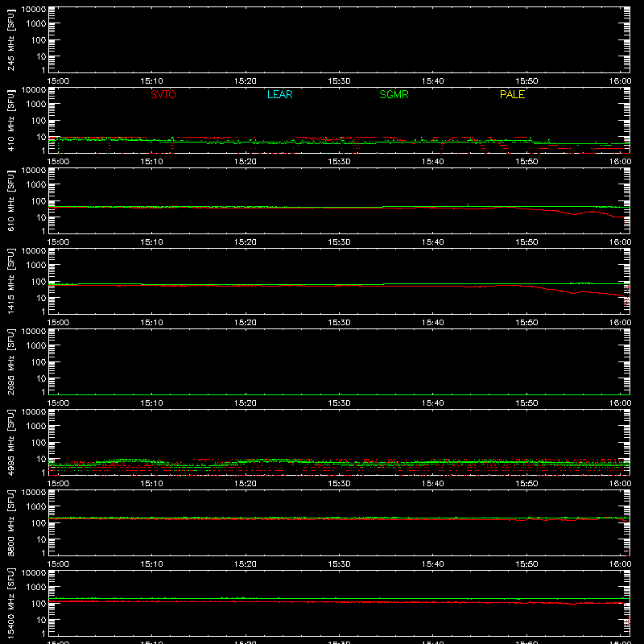Click the red dip near 15:55 in the 610 MHz plot
Screen dimensions: 644x644
[573, 214]
